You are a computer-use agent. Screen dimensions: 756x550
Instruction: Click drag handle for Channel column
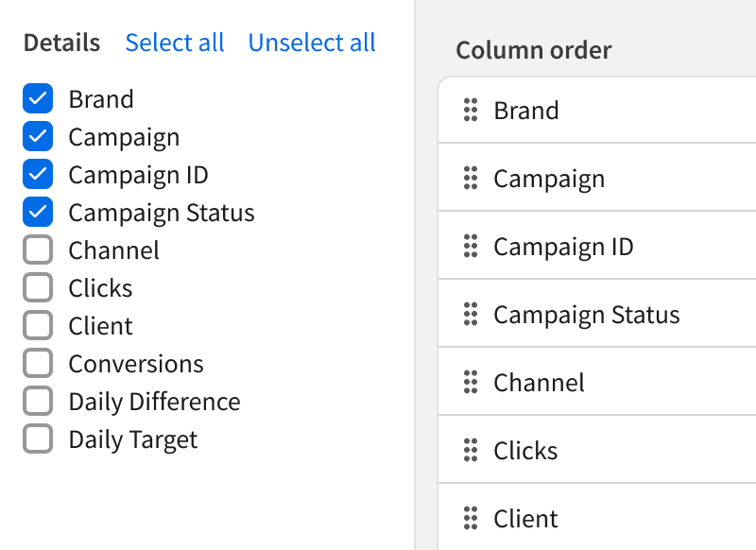pos(470,383)
